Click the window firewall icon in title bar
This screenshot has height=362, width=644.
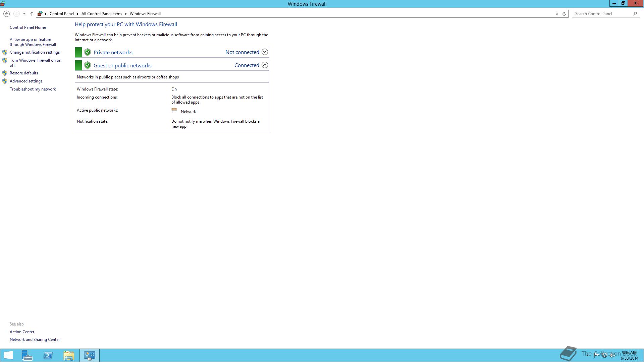pos(3,4)
